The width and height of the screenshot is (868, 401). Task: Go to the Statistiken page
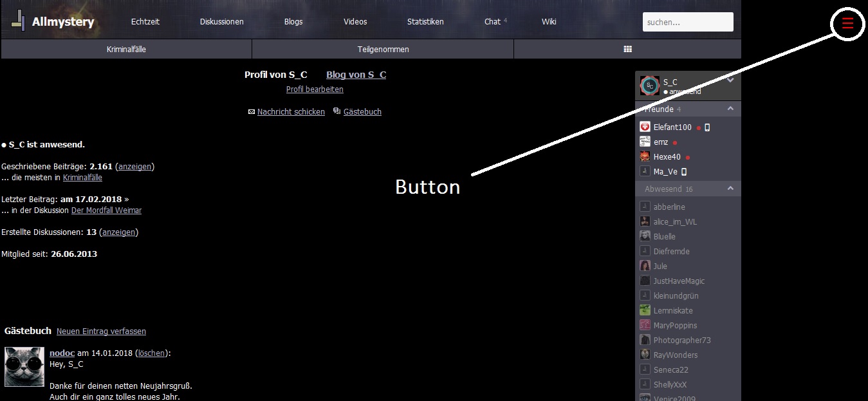pyautogui.click(x=425, y=21)
